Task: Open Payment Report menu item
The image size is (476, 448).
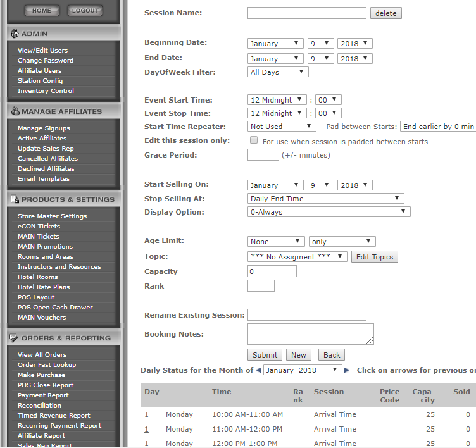Action: tap(43, 395)
